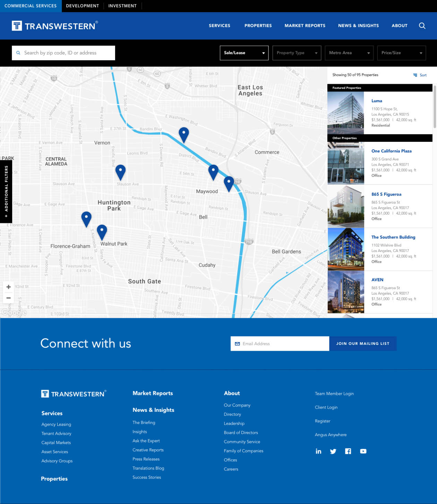437x504 pixels.
Task: Click the Email Address field
Action: pyautogui.click(x=280, y=344)
